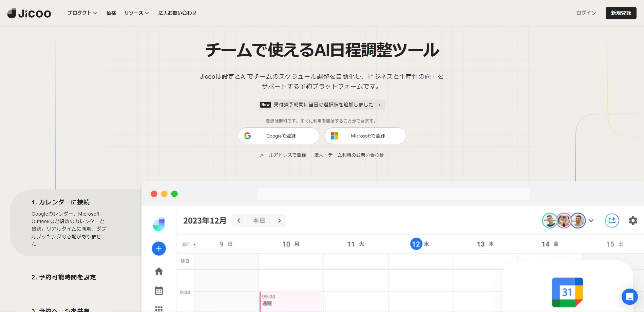
Task: Open the settings gear icon
Action: pos(633,221)
